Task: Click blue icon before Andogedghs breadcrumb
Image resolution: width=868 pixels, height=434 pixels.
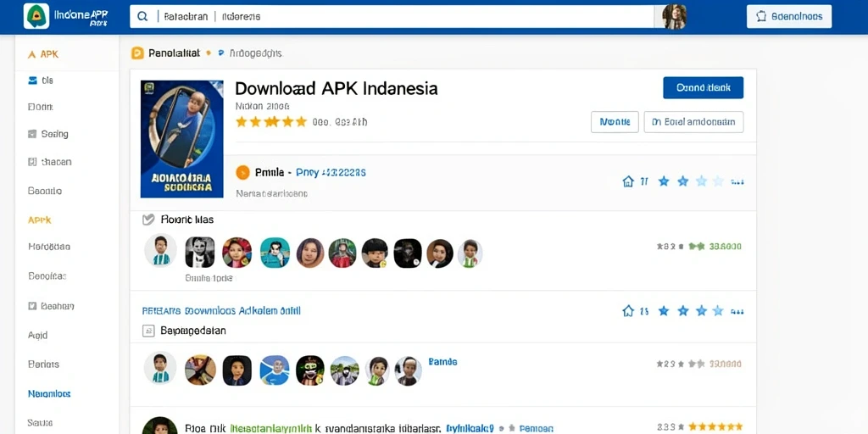Action: [221, 53]
